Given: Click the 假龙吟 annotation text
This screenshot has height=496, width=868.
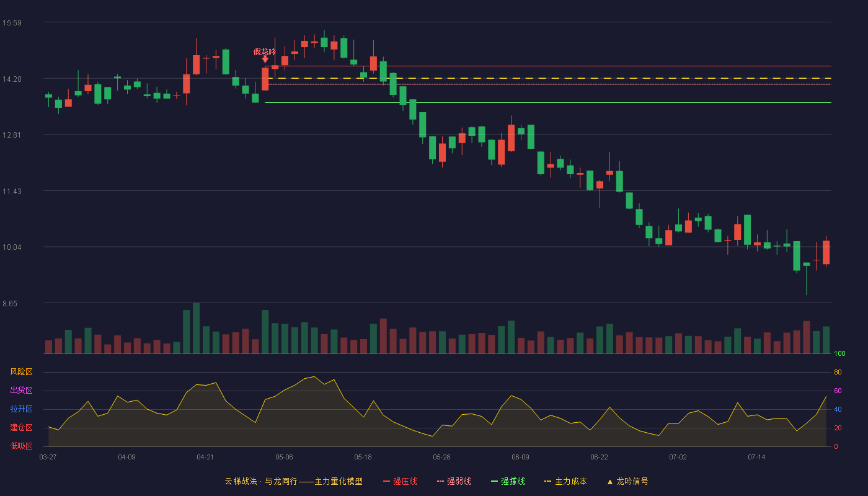Looking at the screenshot, I should 265,51.
